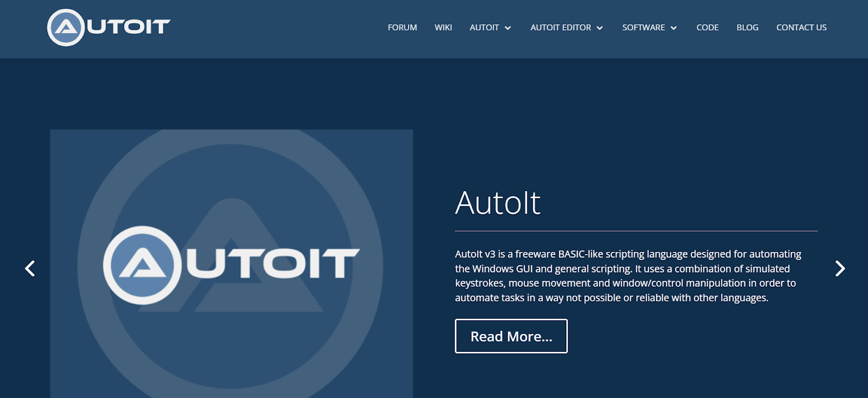Open the FORUM navigation link

402,27
